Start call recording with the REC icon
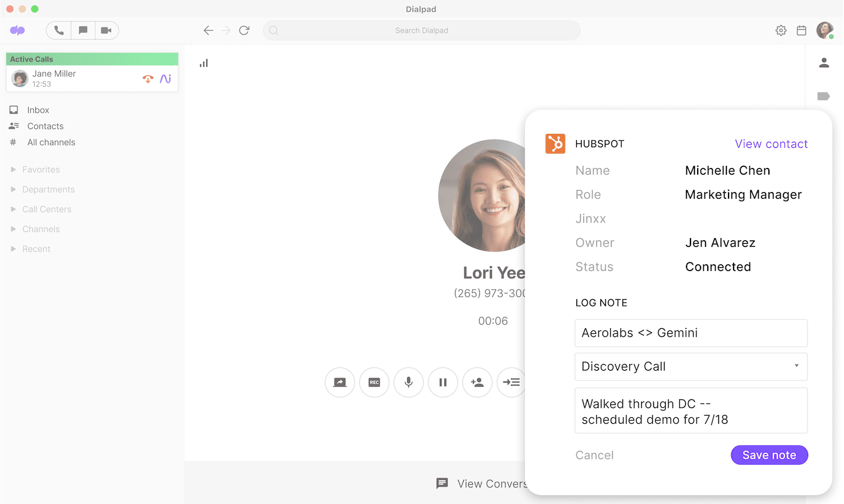The height and width of the screenshot is (504, 844). click(374, 382)
